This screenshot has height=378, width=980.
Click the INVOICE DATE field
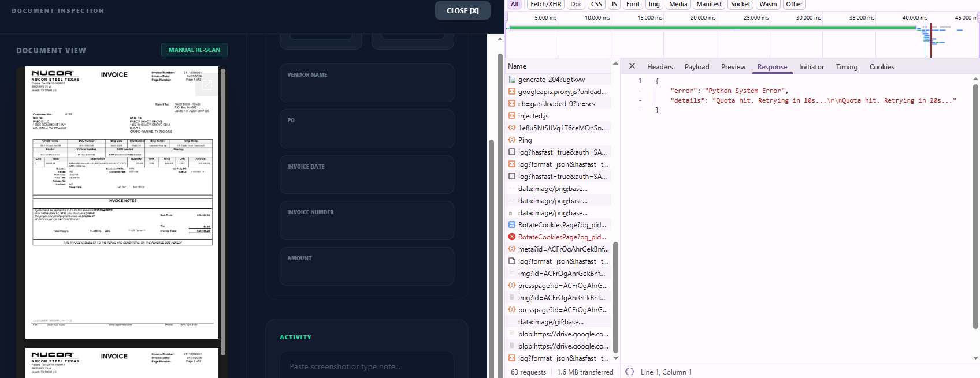(367, 174)
